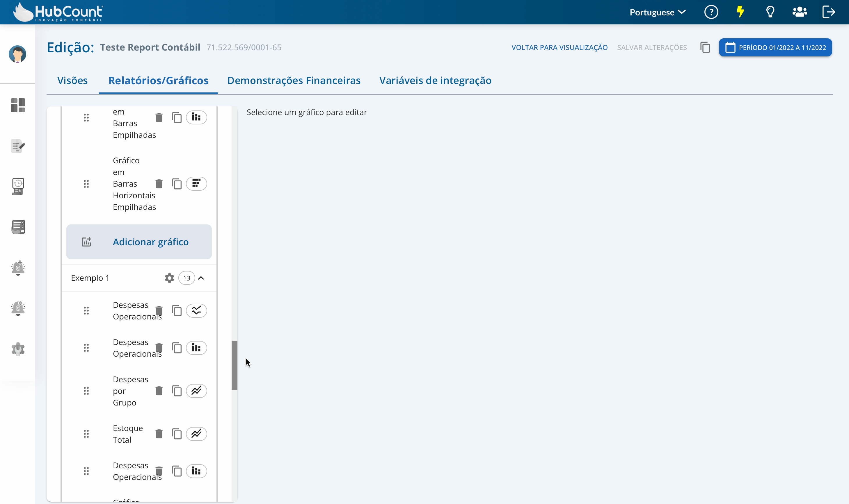Open the dashboard icon in sidebar

18,105
